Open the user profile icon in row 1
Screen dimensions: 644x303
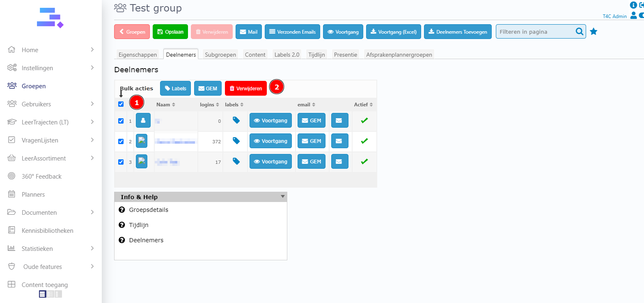click(x=143, y=121)
